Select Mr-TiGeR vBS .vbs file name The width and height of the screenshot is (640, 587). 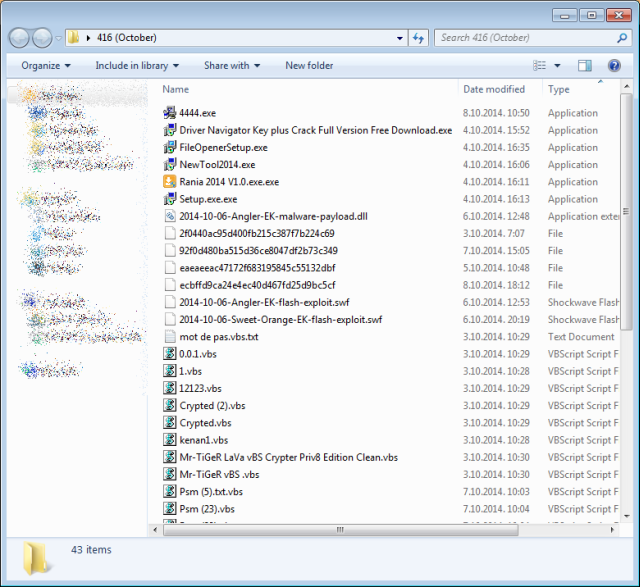pyautogui.click(x=219, y=474)
